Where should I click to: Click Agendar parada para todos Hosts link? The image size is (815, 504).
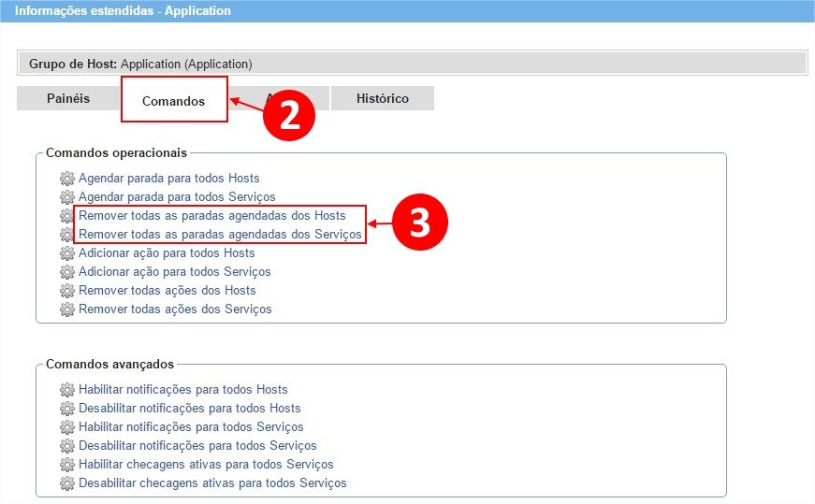(x=168, y=179)
